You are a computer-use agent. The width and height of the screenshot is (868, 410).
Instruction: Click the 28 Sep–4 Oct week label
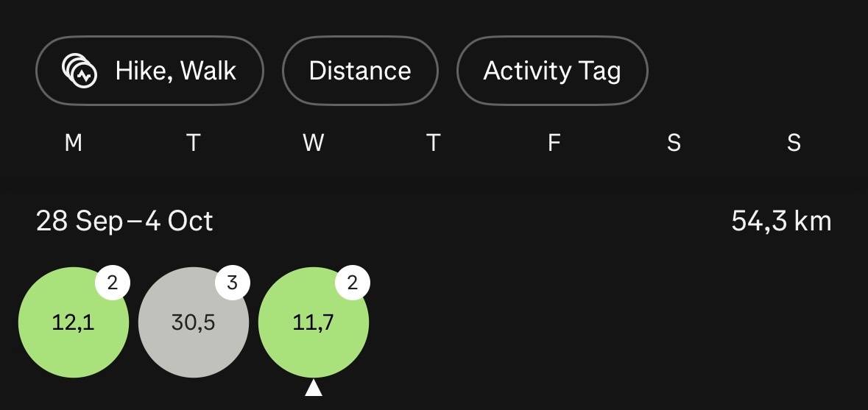[x=124, y=222]
